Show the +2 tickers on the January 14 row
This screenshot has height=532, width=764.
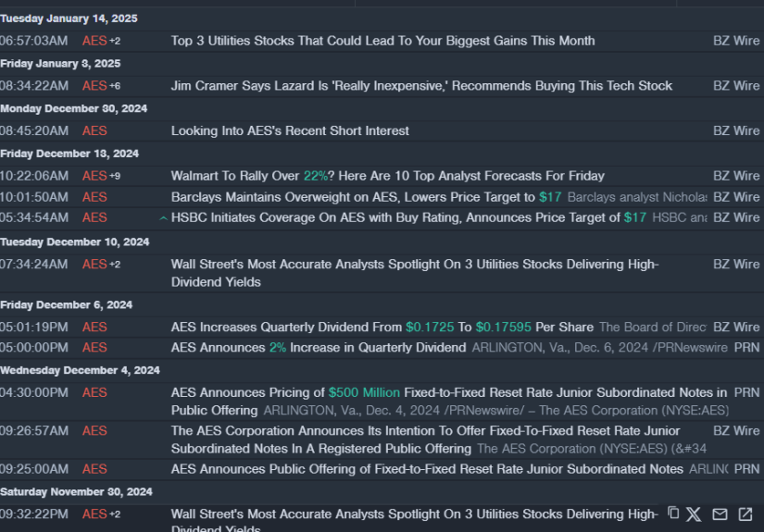[115, 41]
